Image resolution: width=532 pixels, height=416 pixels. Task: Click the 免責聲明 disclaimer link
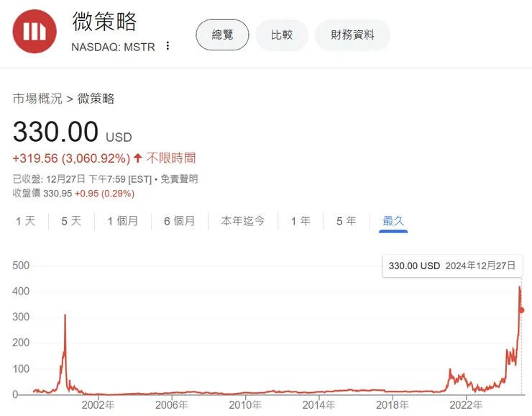[x=179, y=179]
